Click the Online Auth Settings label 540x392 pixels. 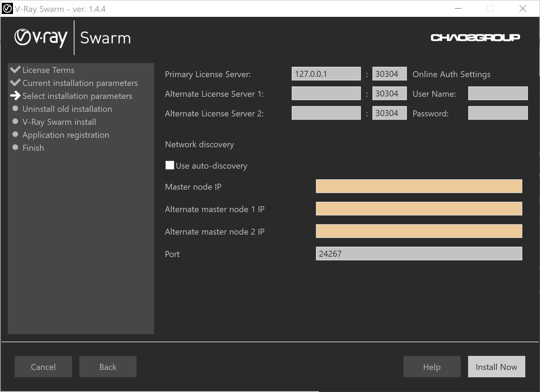(452, 74)
